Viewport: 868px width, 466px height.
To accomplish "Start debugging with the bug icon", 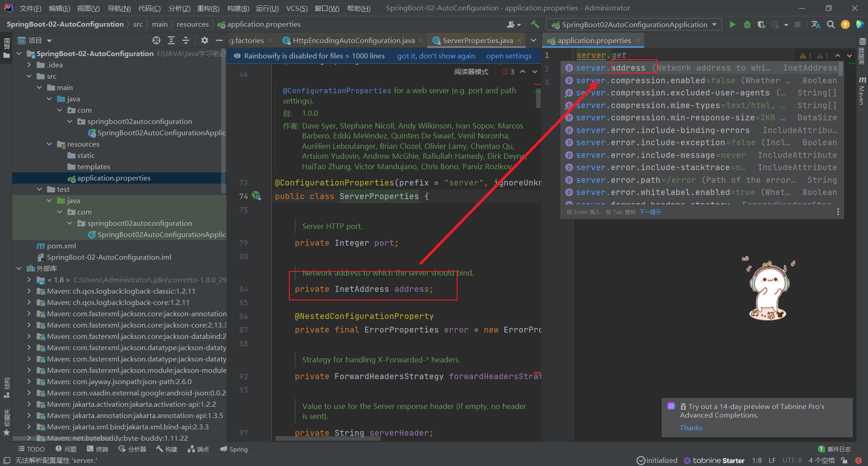I will pos(747,24).
